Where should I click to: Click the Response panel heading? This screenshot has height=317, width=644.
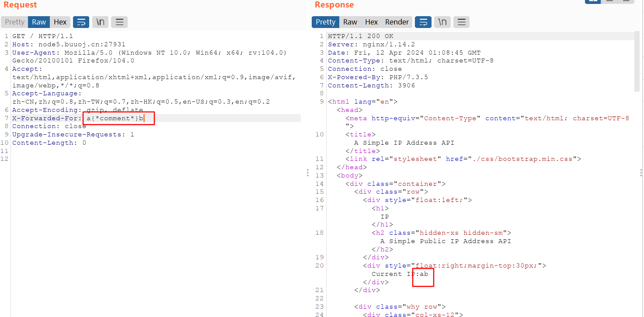(334, 5)
